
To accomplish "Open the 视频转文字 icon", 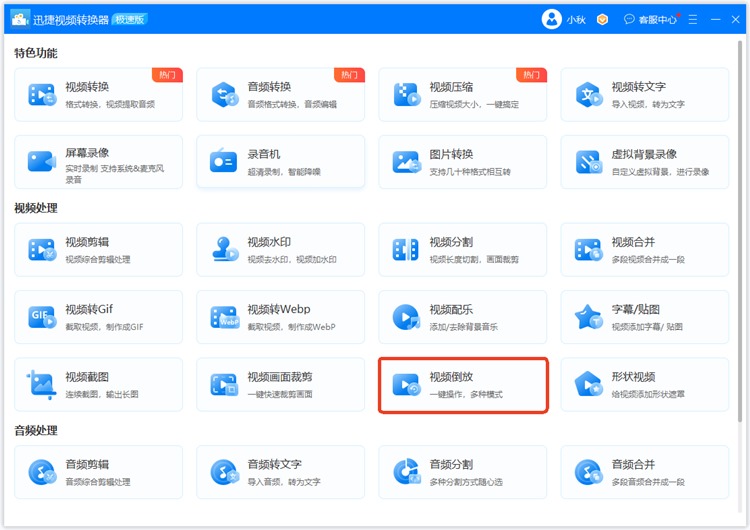I will click(589, 95).
